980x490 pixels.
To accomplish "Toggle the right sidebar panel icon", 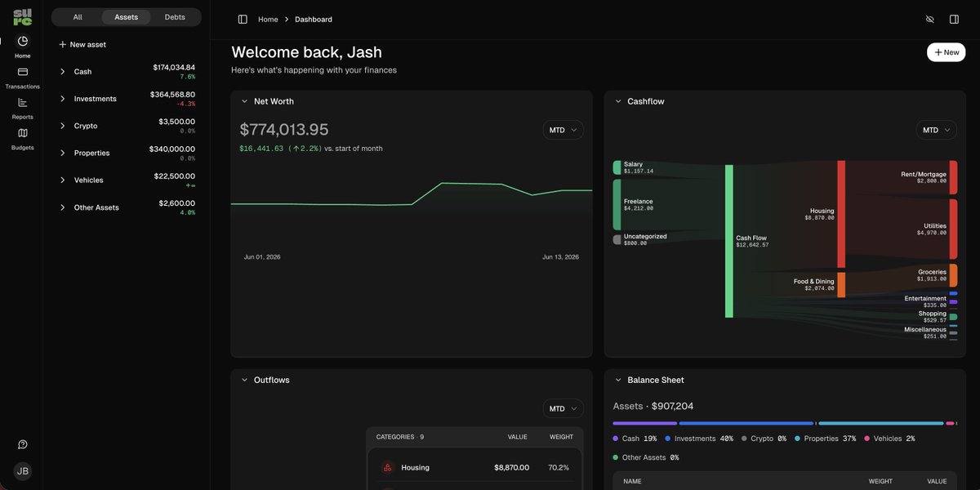I will (x=954, y=19).
